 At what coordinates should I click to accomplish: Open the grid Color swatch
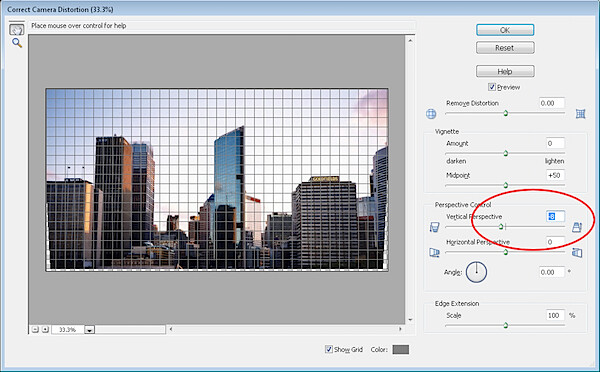click(x=401, y=349)
